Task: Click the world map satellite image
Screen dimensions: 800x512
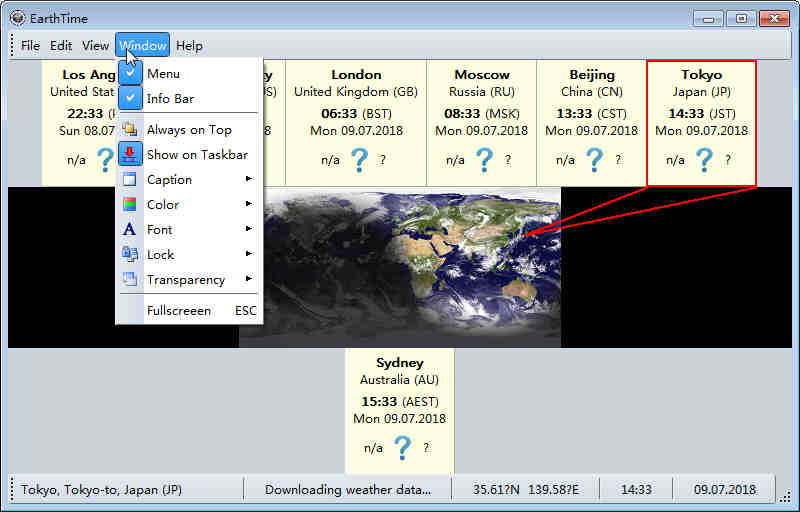Action: (x=400, y=267)
